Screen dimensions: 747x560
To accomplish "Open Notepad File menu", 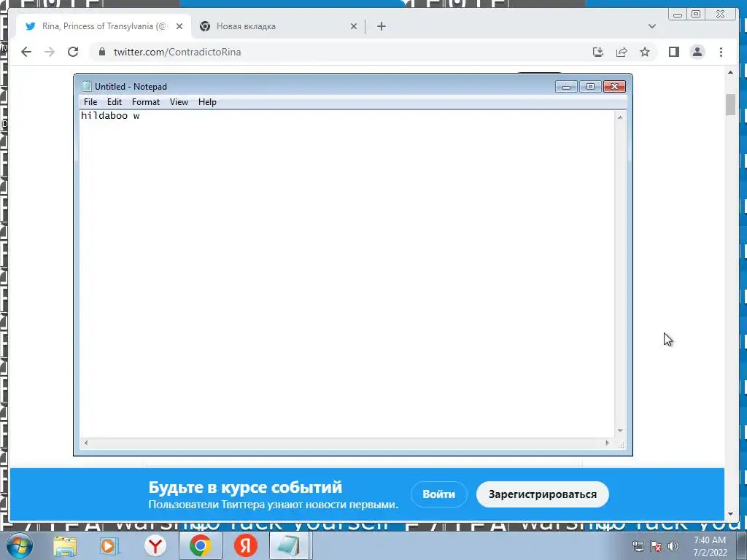I will pos(90,102).
